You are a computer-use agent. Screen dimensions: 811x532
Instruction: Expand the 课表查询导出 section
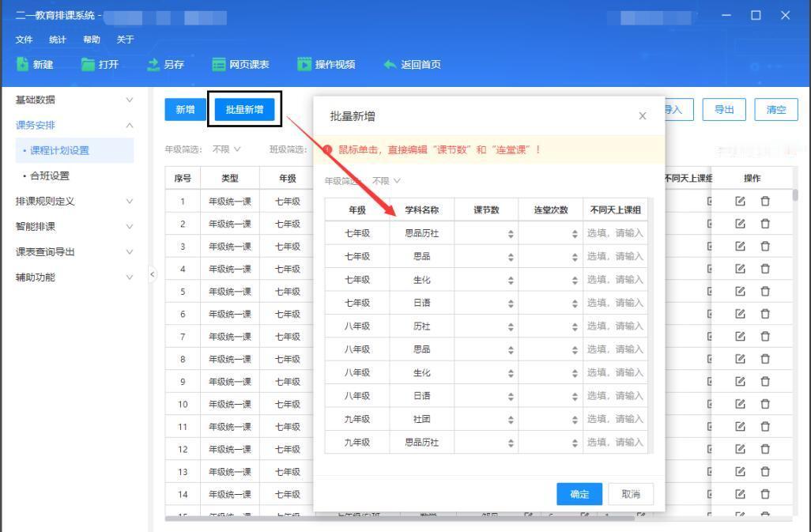click(130, 252)
